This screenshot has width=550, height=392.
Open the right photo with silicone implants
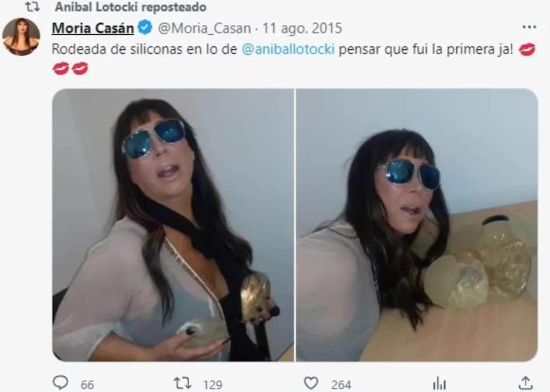point(417,225)
